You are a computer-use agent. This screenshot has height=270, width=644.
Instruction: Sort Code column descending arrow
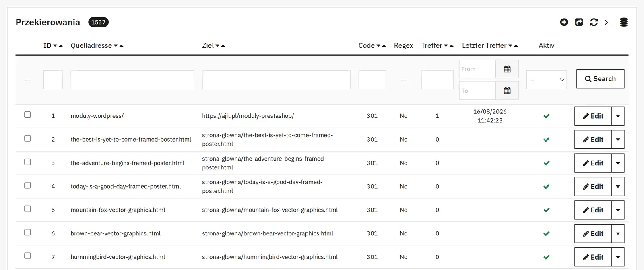(378, 46)
